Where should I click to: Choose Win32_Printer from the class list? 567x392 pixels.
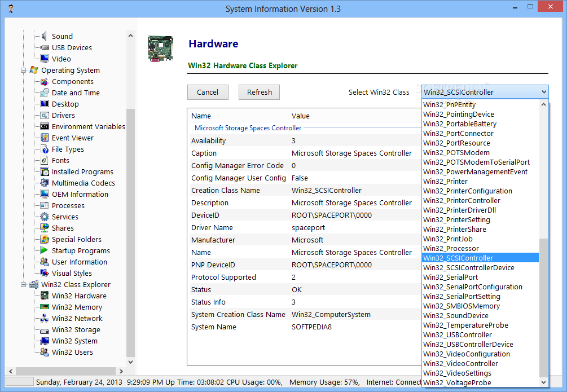480,181
